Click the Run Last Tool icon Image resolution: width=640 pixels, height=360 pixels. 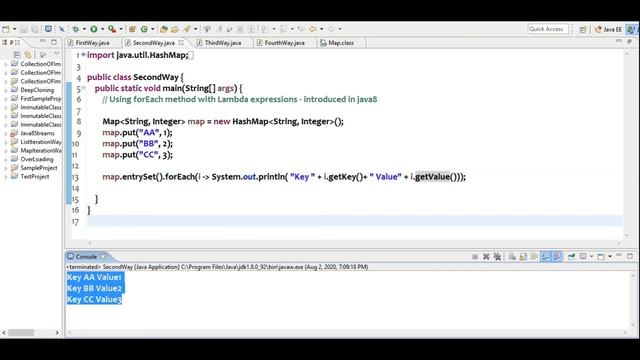coord(112,29)
